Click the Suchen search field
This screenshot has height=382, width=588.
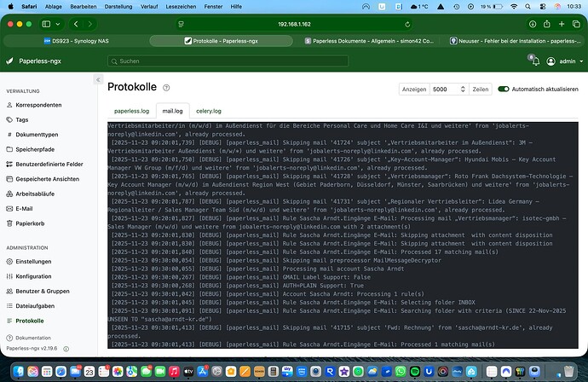click(228, 61)
